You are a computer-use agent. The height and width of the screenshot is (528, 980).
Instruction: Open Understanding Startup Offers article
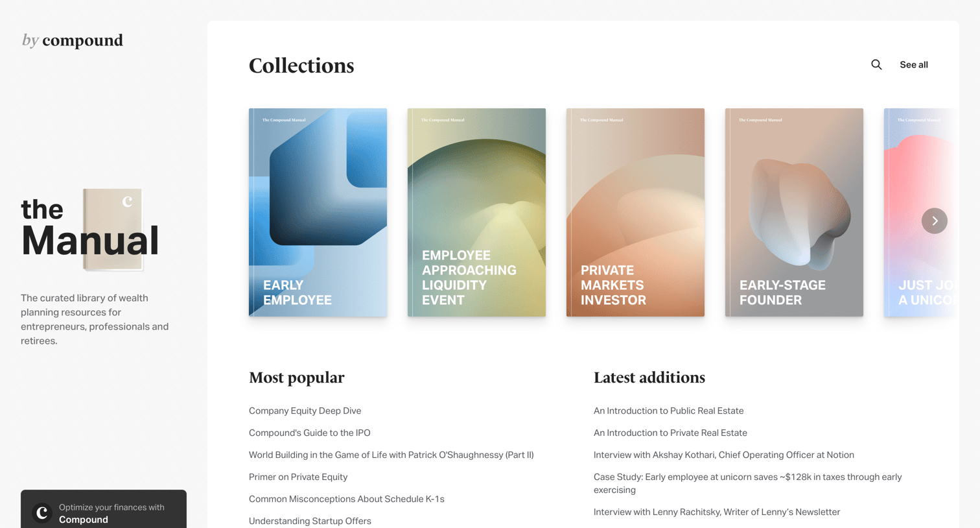310,521
